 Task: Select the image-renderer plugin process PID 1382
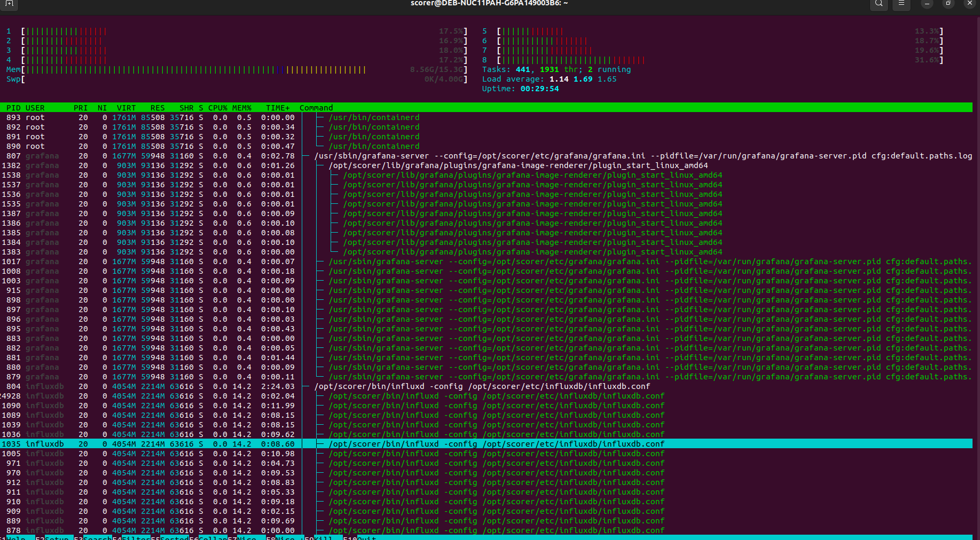pos(486,165)
